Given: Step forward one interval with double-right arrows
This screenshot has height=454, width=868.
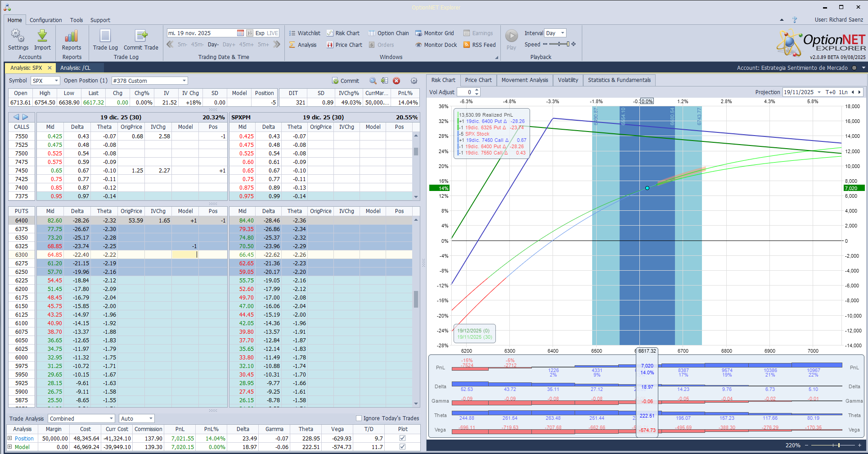Looking at the screenshot, I should 277,44.
